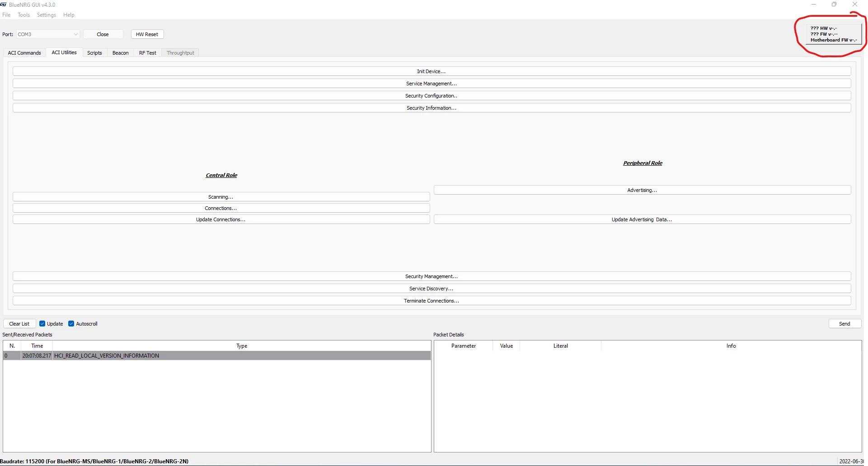Open Terminate Connections dialog
This screenshot has width=868, height=466.
(432, 301)
